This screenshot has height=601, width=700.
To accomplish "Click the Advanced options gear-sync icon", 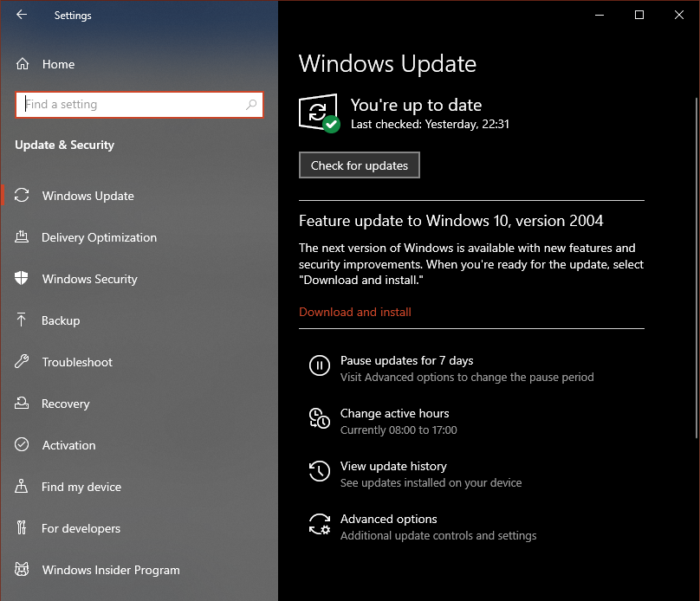I will (x=320, y=524).
